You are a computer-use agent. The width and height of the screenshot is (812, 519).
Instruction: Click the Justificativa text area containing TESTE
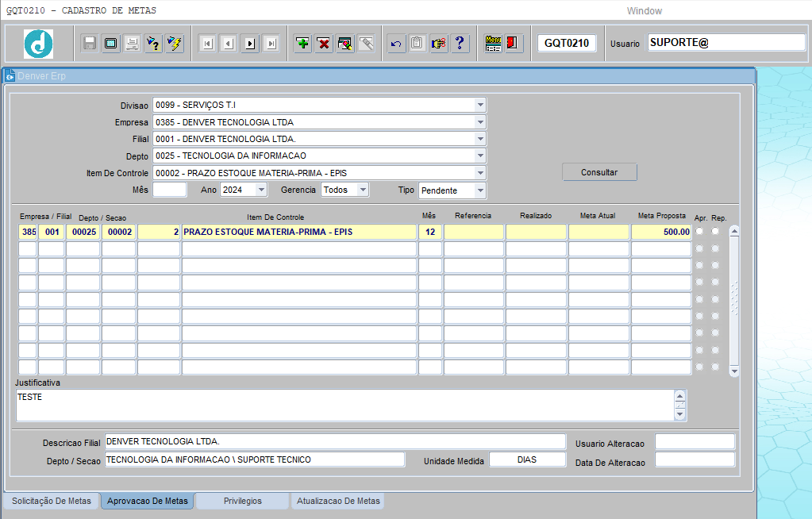pyautogui.click(x=345, y=405)
